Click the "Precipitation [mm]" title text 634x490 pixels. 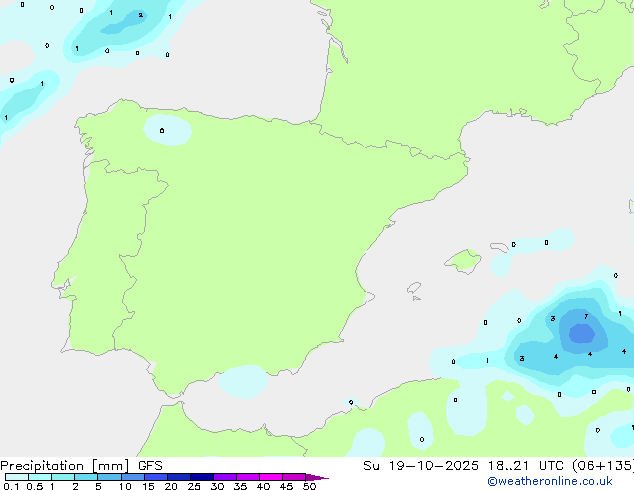click(65, 466)
